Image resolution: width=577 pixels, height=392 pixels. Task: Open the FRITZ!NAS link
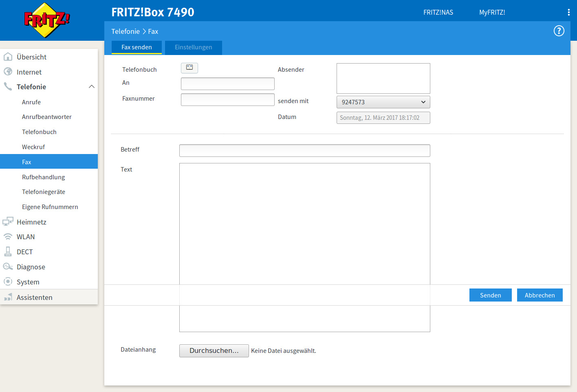(x=438, y=12)
